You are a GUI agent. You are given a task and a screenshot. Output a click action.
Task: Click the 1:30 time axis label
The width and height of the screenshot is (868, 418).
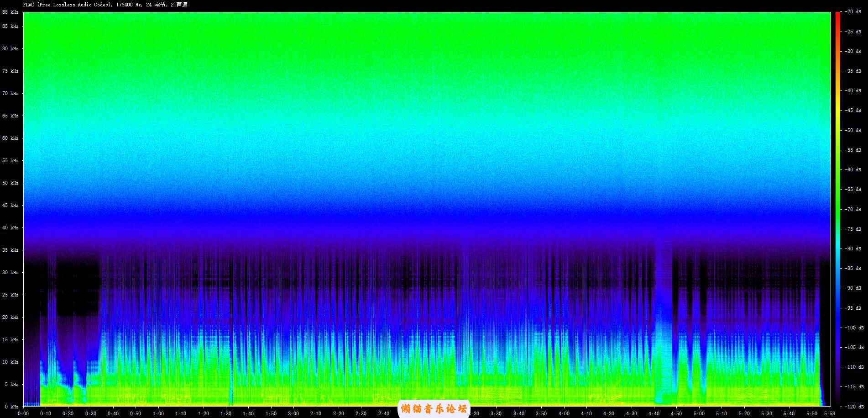(x=226, y=413)
